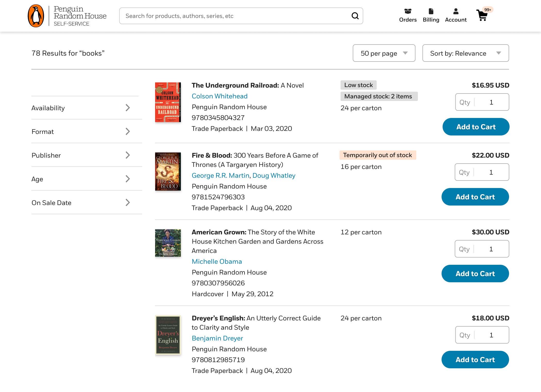Click the $16.95 USD price

pos(491,85)
